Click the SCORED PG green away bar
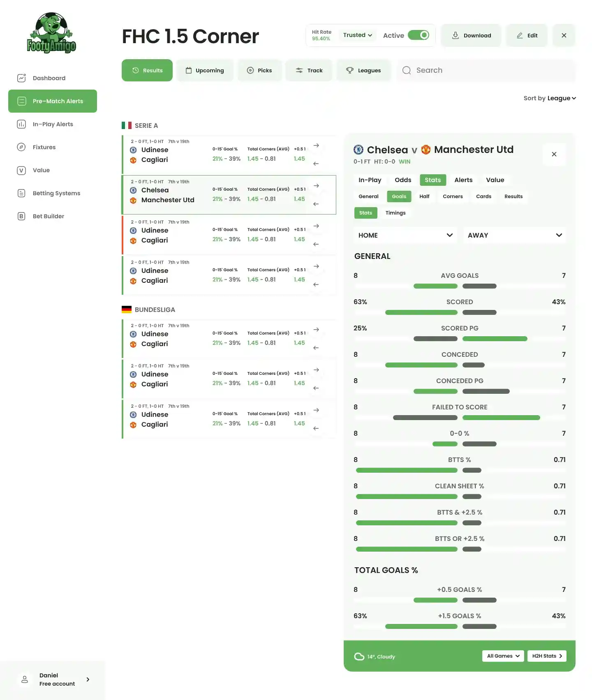Viewport: 592px width, 700px height. [x=495, y=339]
